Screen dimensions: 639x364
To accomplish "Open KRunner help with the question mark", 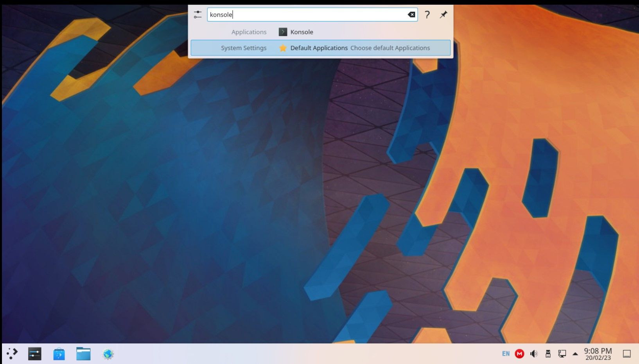I will [x=427, y=15].
